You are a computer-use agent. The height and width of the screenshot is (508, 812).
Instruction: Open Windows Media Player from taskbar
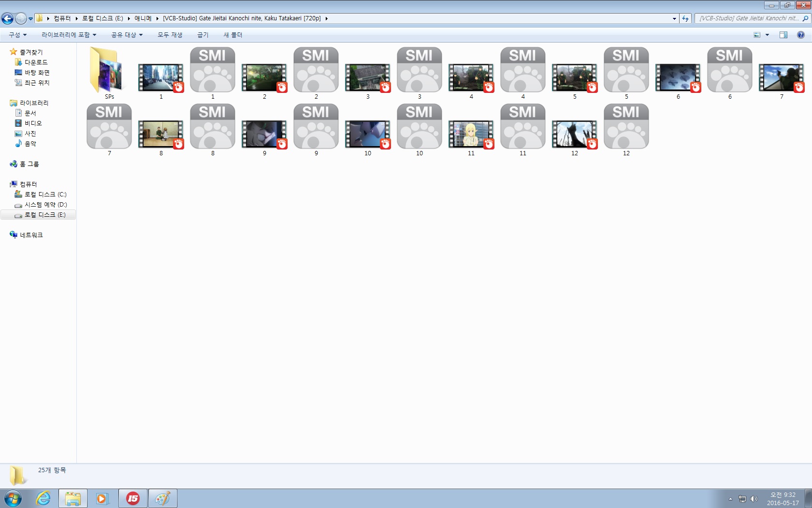click(x=102, y=498)
